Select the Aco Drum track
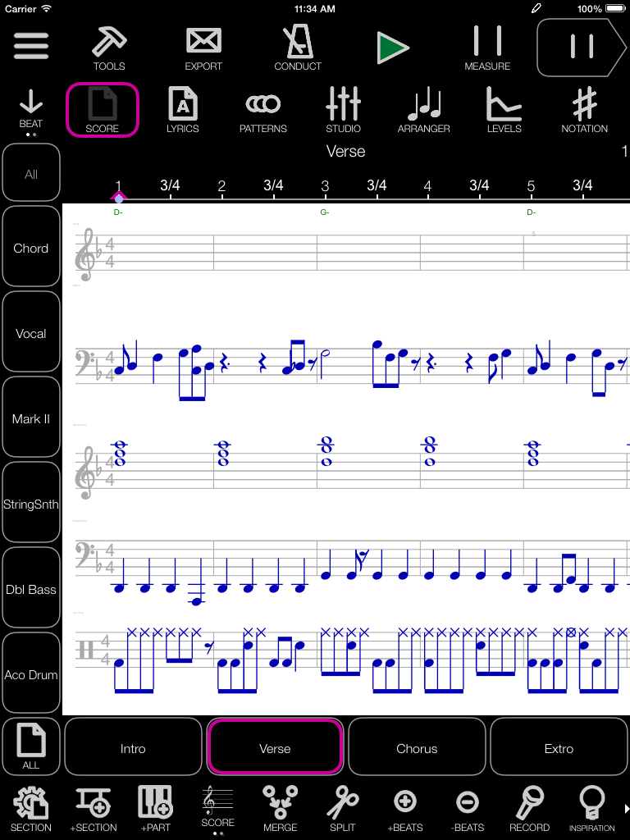630x840 pixels. click(x=31, y=673)
